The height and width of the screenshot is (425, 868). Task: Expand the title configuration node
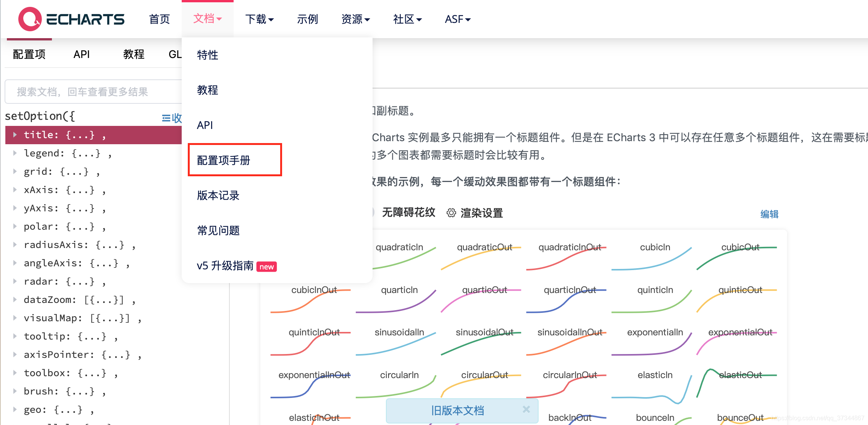pos(15,135)
